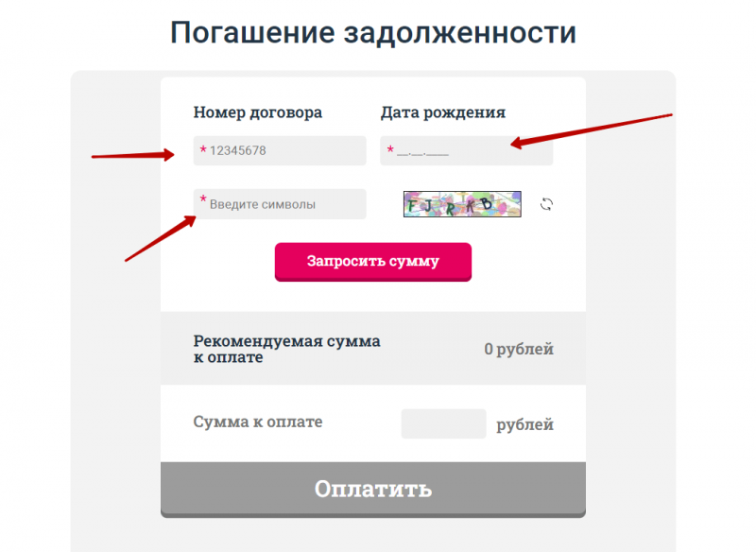Select the Рекомендуемая сумма к оплате label
The image size is (756, 552).
(286, 349)
